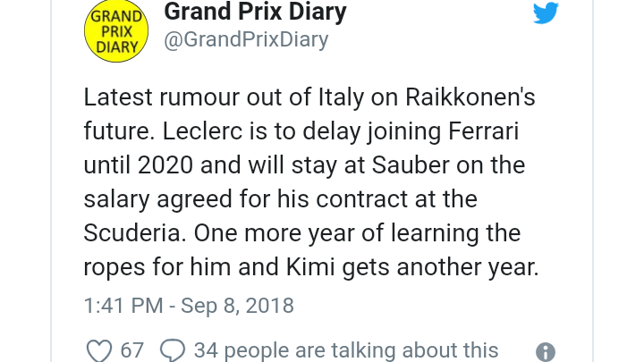Open the Twitter info icon

(545, 351)
